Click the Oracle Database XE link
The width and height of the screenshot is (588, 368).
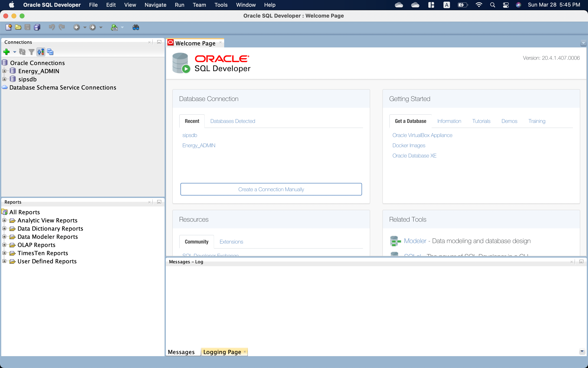click(x=414, y=156)
